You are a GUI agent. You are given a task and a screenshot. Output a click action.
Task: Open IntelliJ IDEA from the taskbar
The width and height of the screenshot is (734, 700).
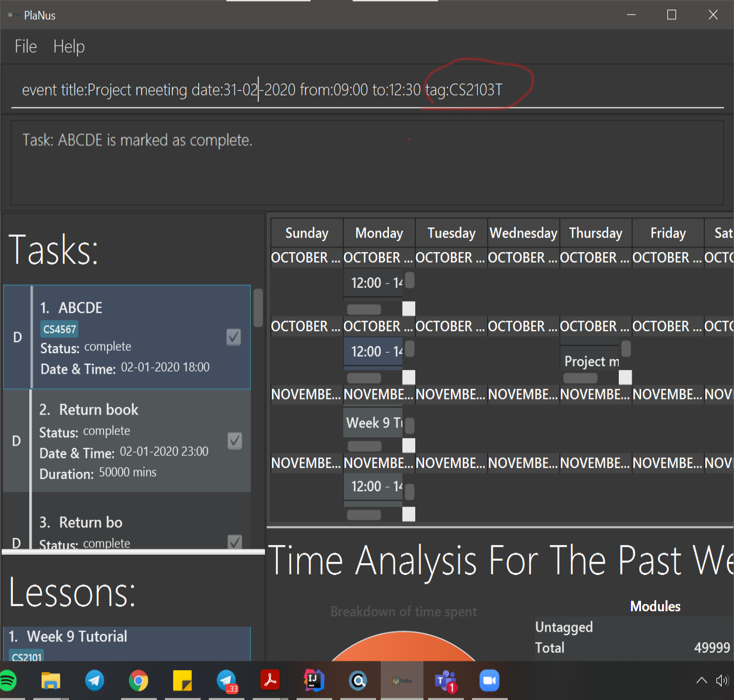pos(314,681)
